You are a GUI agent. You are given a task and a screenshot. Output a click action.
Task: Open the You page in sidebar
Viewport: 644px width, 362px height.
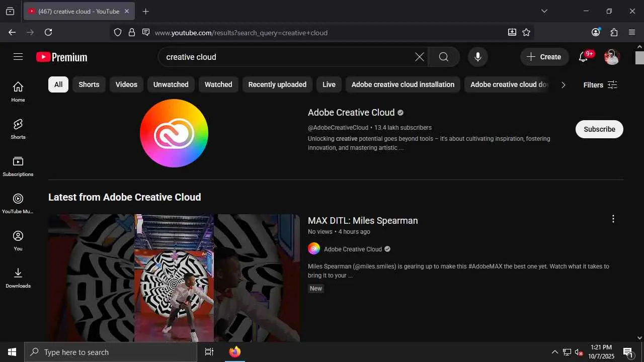coord(18,240)
